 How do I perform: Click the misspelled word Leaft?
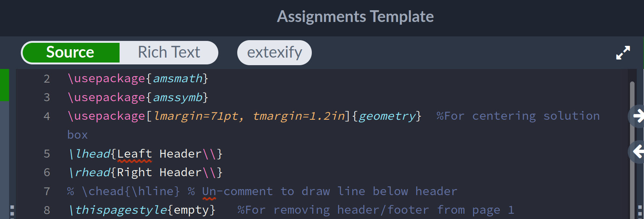click(x=134, y=153)
